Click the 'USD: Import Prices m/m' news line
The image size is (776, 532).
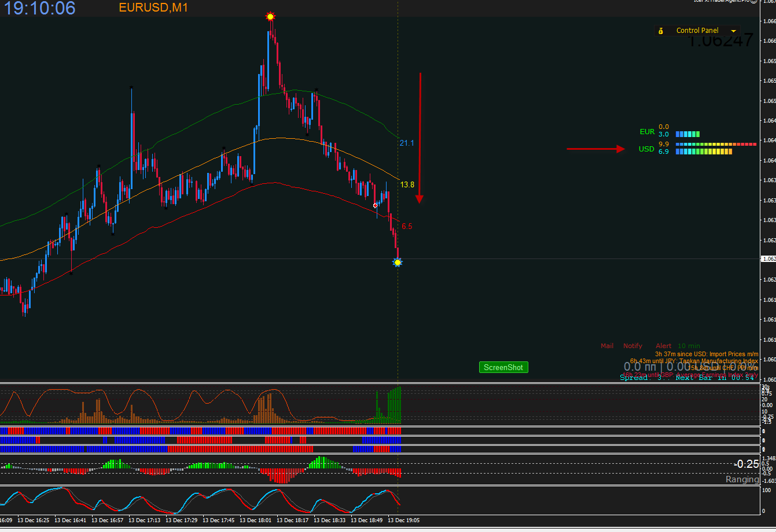point(707,354)
